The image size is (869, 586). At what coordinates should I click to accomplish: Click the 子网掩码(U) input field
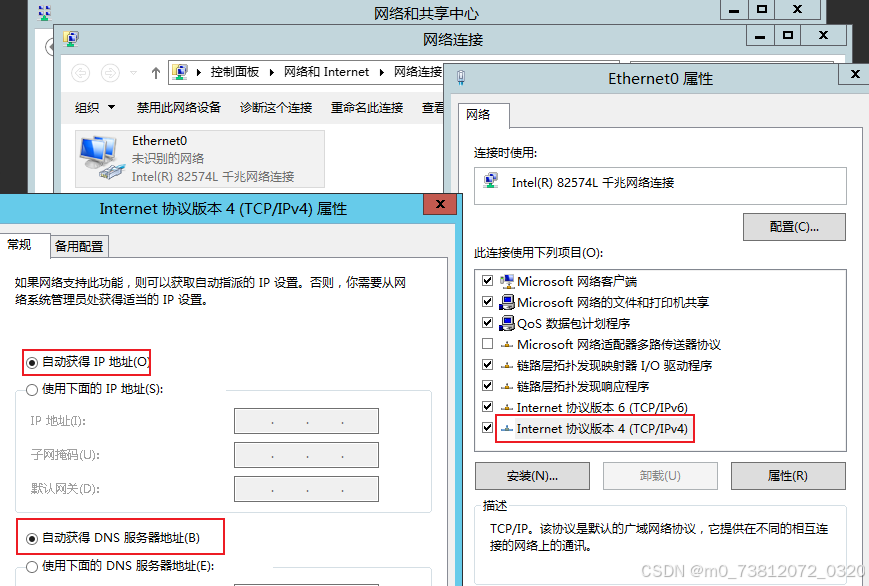click(x=306, y=455)
